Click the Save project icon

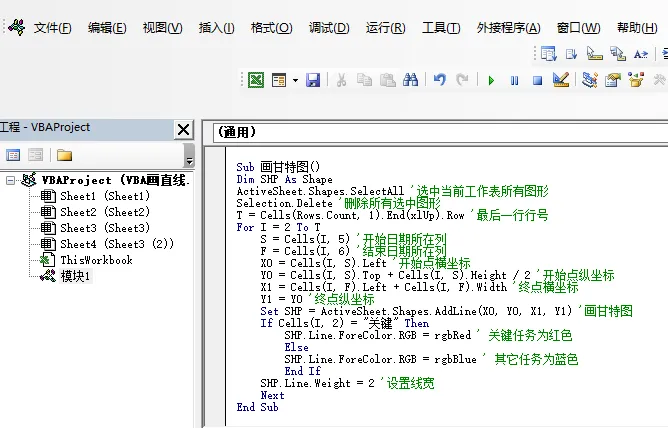[x=313, y=80]
